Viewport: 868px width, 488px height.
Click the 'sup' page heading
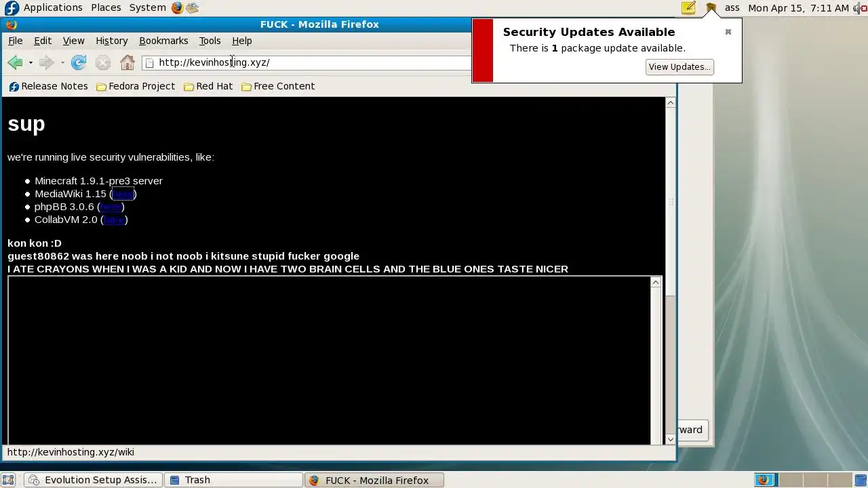[x=26, y=124]
